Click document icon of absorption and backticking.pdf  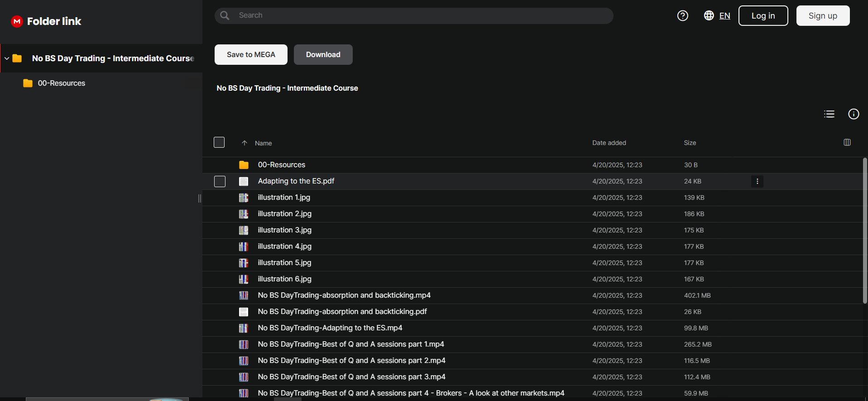[244, 312]
